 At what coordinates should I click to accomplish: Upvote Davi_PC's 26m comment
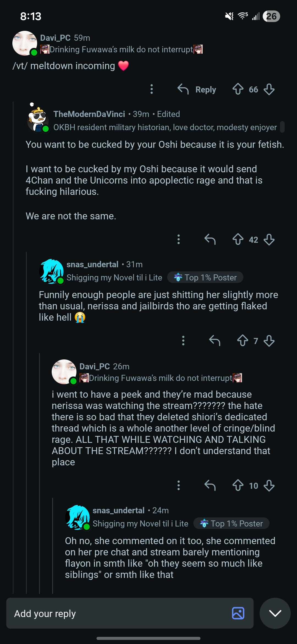click(x=238, y=485)
